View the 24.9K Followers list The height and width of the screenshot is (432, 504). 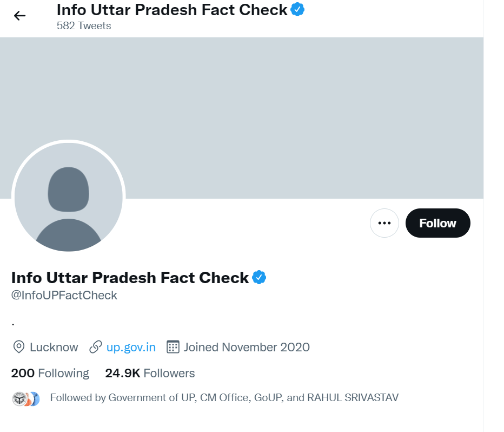[149, 373]
